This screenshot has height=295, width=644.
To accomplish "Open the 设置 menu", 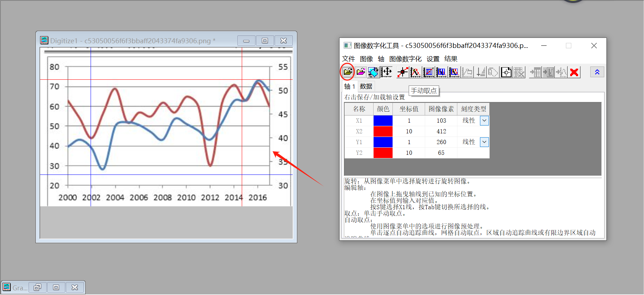I will tap(433, 59).
